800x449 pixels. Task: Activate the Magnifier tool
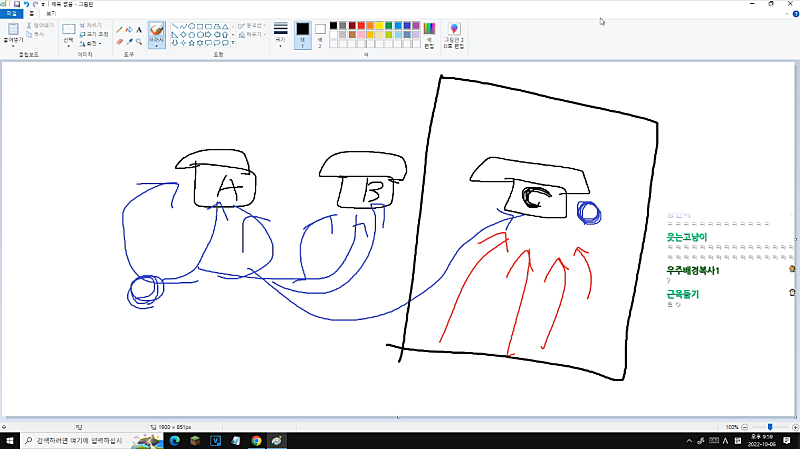point(139,42)
